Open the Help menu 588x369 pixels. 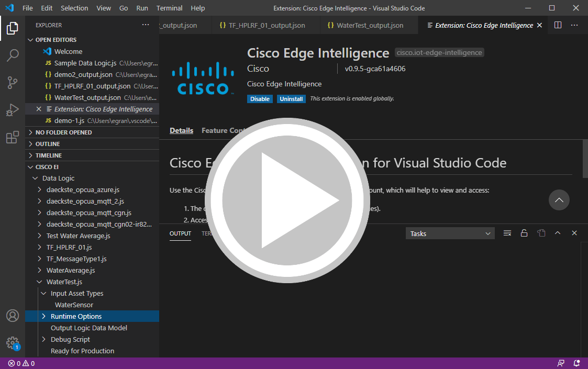coord(197,8)
